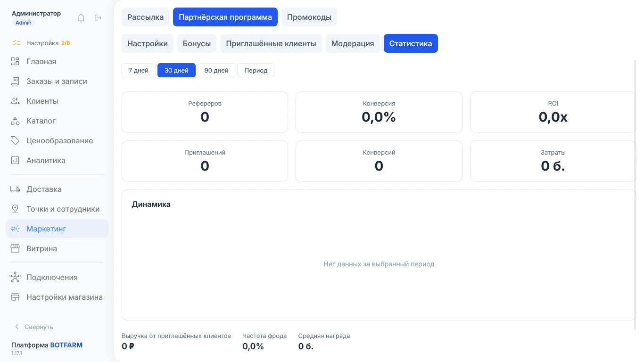Open the Промокоды tab
Viewport: 644px width, 362px height.
[309, 17]
